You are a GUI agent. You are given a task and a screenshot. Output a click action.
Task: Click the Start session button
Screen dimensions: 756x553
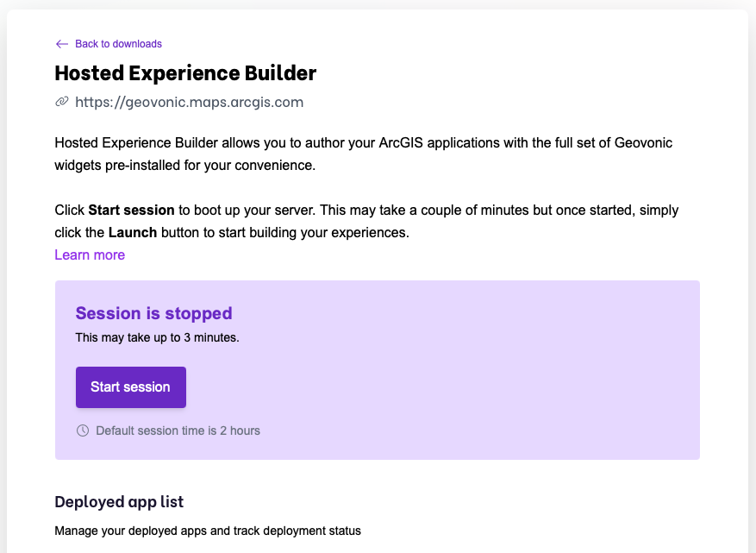(131, 387)
